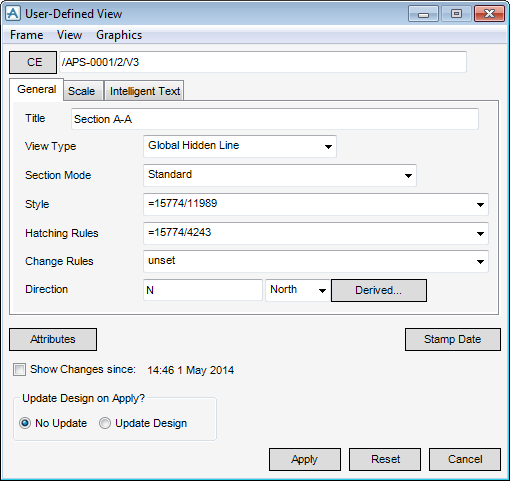The width and height of the screenshot is (510, 481).
Task: Open the Style dropdown list
Action: point(316,204)
